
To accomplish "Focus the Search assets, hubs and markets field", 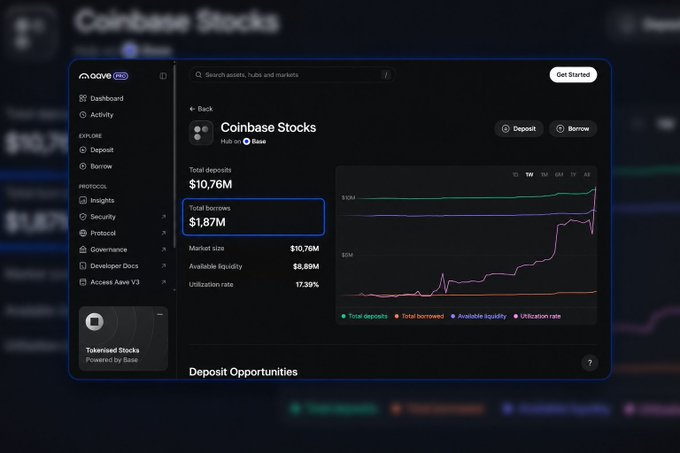I will pyautogui.click(x=292, y=75).
